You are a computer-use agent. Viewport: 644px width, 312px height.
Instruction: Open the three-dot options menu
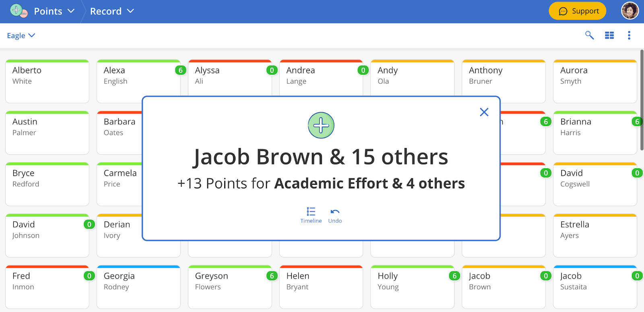(x=629, y=35)
